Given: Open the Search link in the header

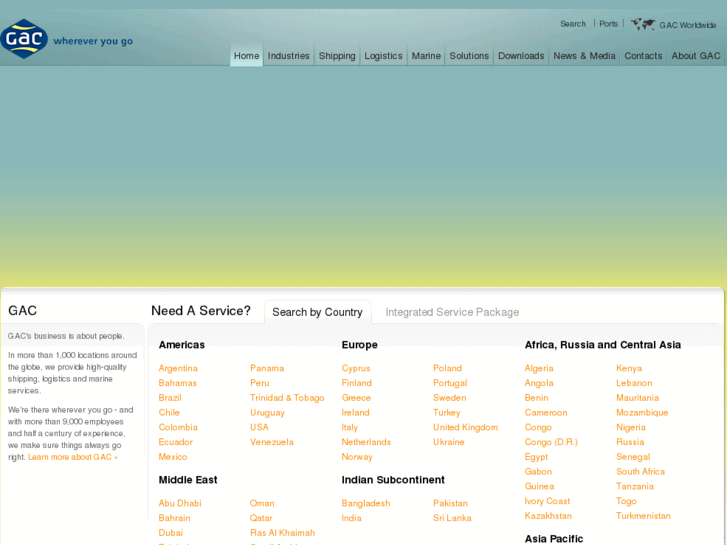Looking at the screenshot, I should tap(573, 24).
